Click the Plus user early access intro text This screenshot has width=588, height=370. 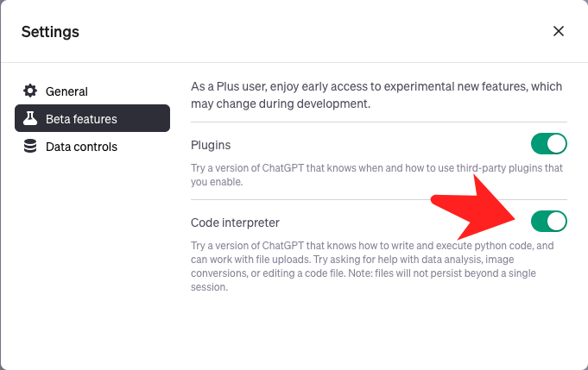click(x=376, y=95)
